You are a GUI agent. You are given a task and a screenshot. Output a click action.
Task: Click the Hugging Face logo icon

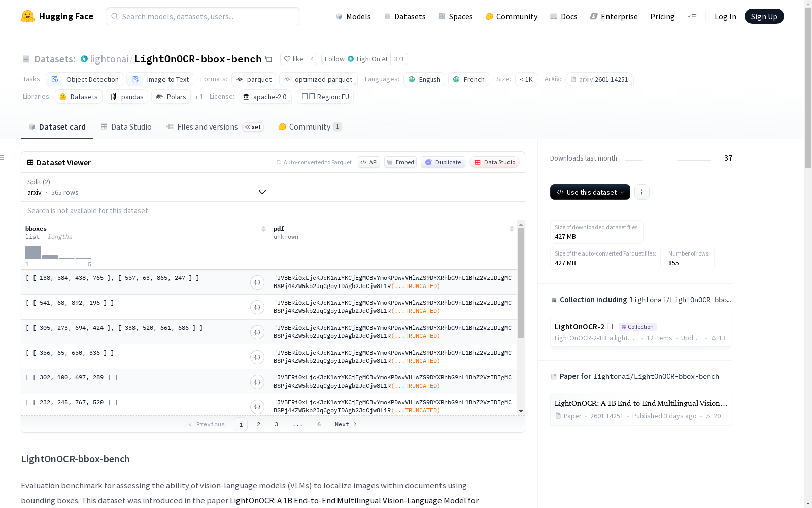click(x=28, y=16)
